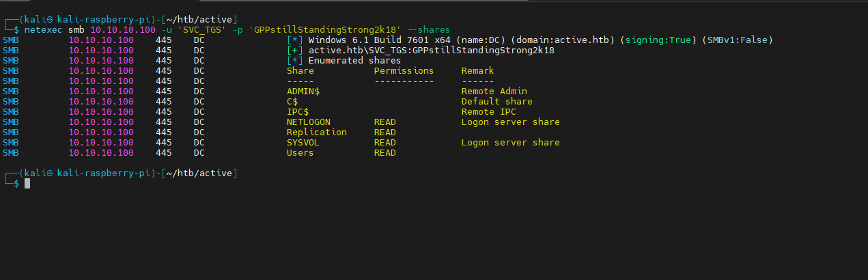Viewport: 868px width, 280px height.
Task: Click the ~/htb/active path in bottom prompt
Action: coord(199,173)
